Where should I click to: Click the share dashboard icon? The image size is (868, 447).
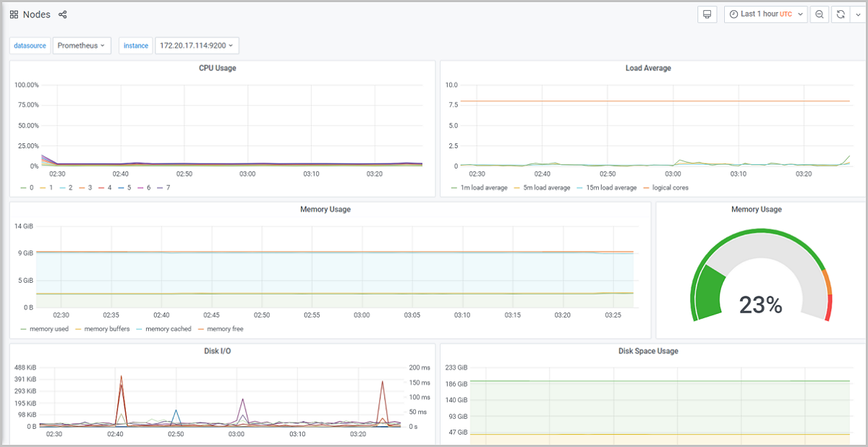[63, 14]
